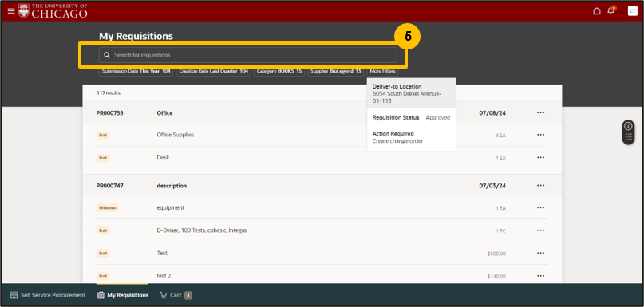This screenshot has height=307, width=644.
Task: Open actions menu for Office Supplies line
Action: pos(540,135)
